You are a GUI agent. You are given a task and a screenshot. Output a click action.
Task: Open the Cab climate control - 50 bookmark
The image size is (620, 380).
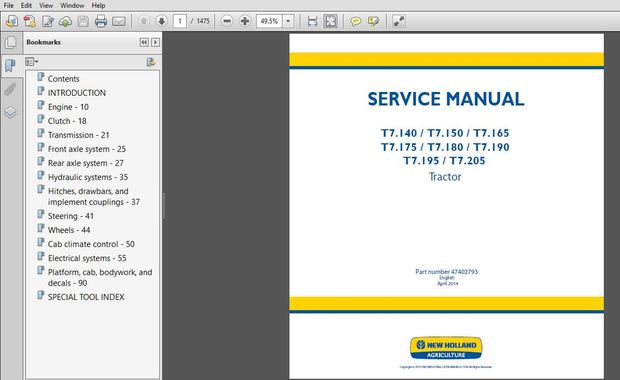[91, 244]
